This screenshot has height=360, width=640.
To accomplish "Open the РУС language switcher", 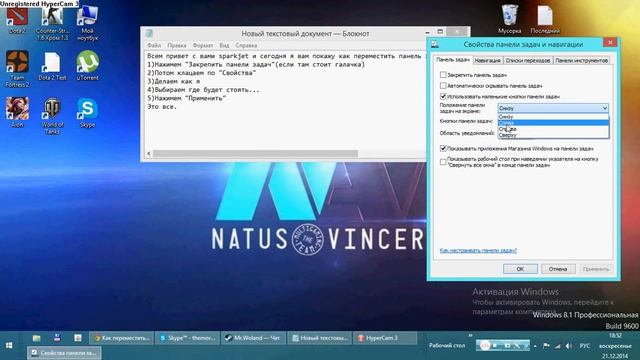I will (x=585, y=346).
